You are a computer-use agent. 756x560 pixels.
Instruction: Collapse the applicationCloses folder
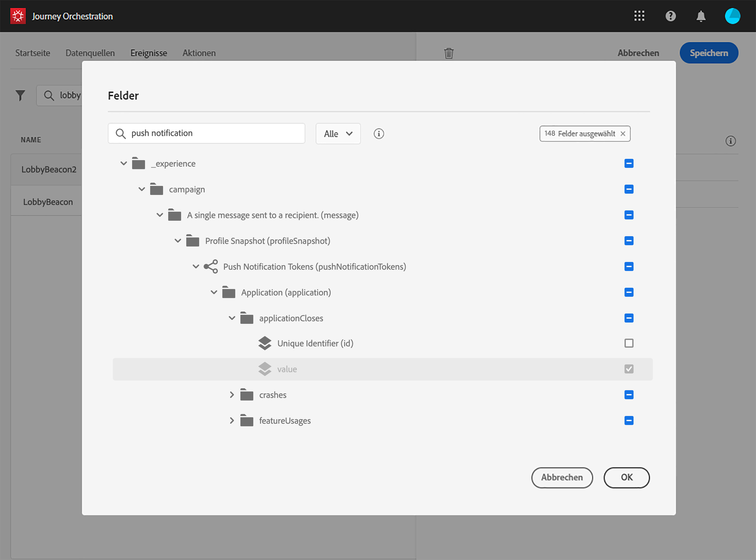click(x=232, y=318)
